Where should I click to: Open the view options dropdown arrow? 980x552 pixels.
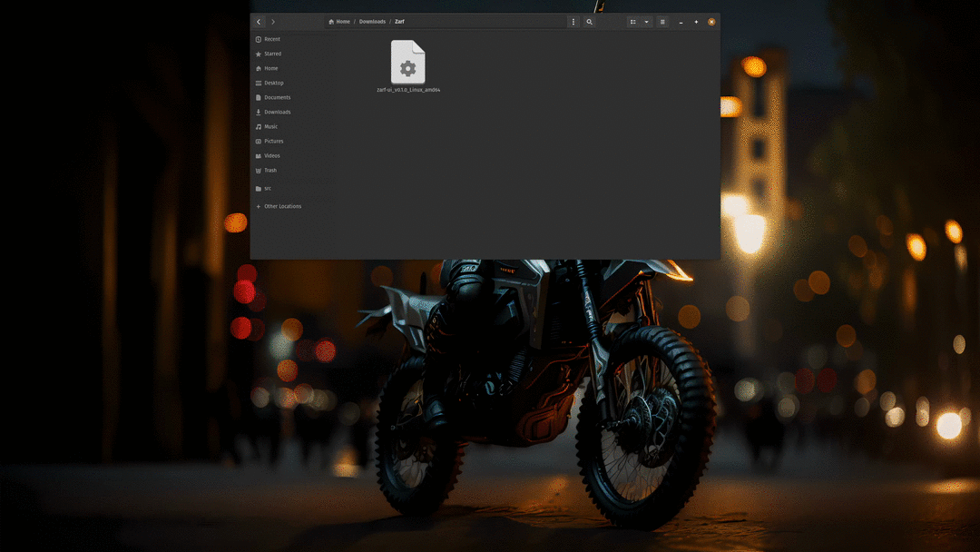pyautogui.click(x=647, y=22)
